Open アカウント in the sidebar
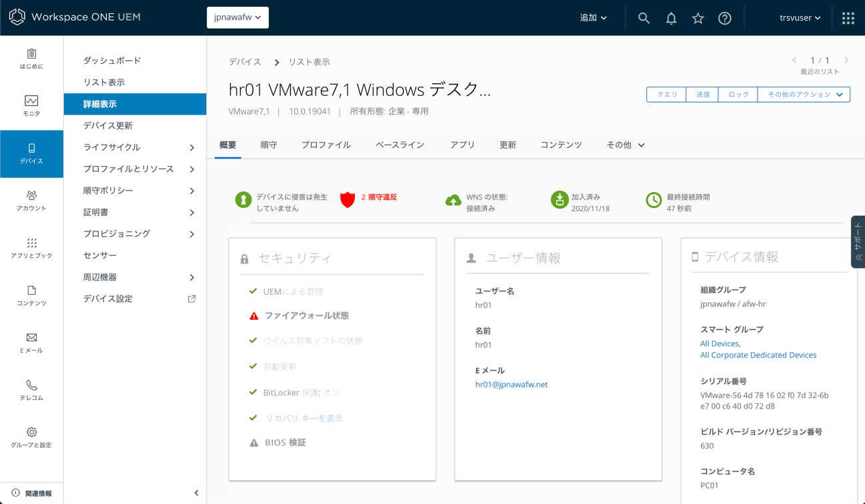Screen dimensions: 865x504 (31, 201)
